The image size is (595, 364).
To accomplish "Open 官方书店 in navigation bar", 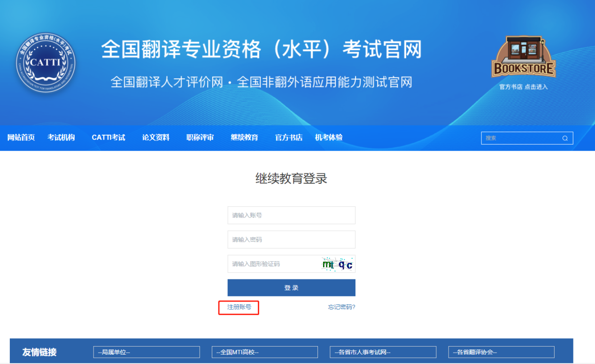I will 289,138.
